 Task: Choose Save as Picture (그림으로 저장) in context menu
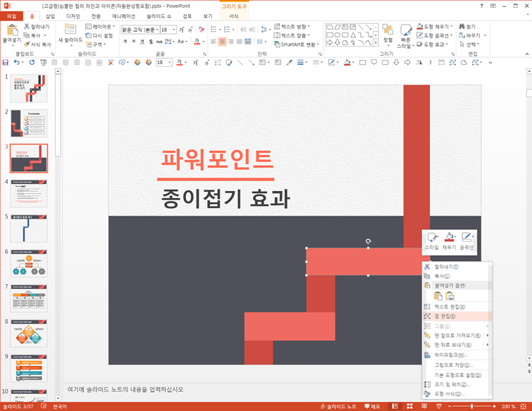(457, 365)
